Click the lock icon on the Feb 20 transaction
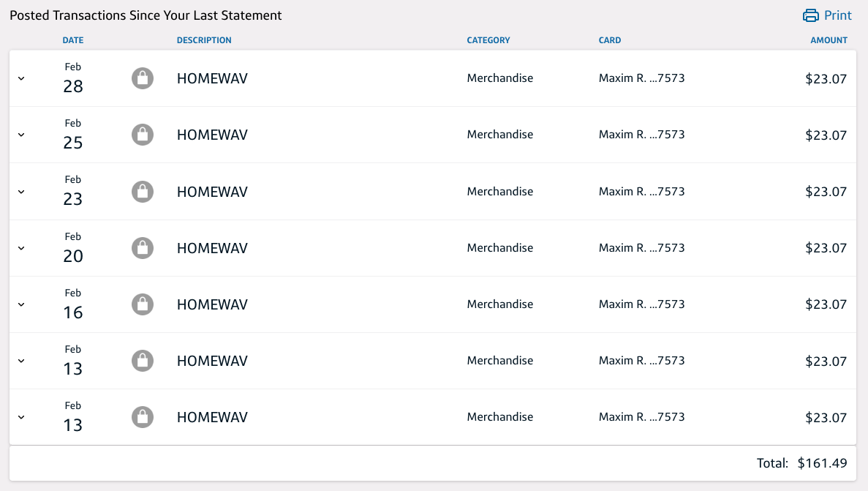 (x=143, y=247)
